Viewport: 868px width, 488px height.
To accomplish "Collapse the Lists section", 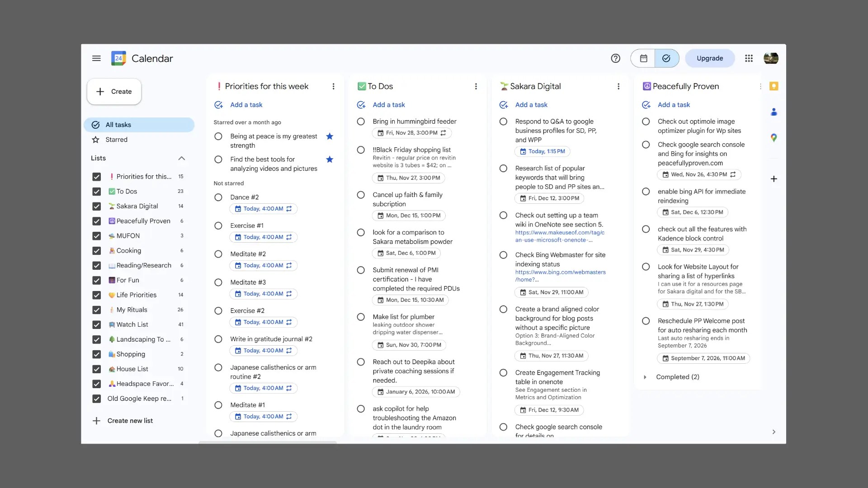I will pos(181,158).
